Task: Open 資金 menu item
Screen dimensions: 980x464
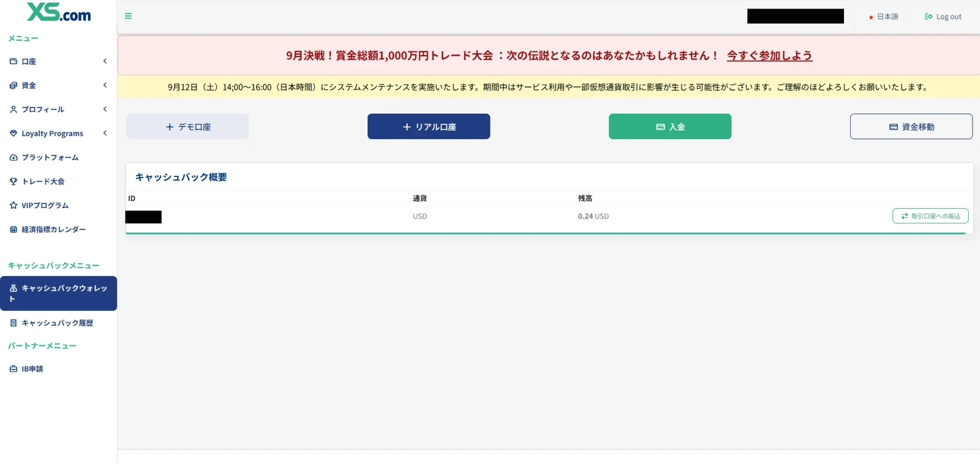Action: point(58,85)
